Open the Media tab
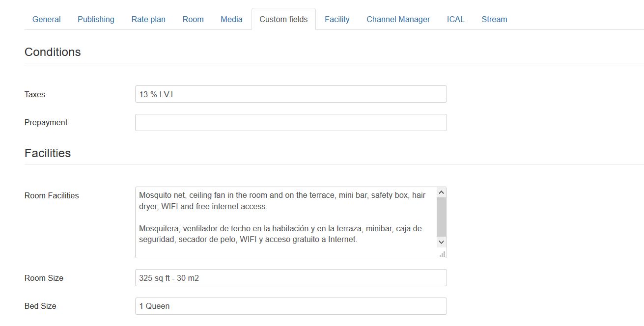The image size is (644, 326). click(x=231, y=19)
